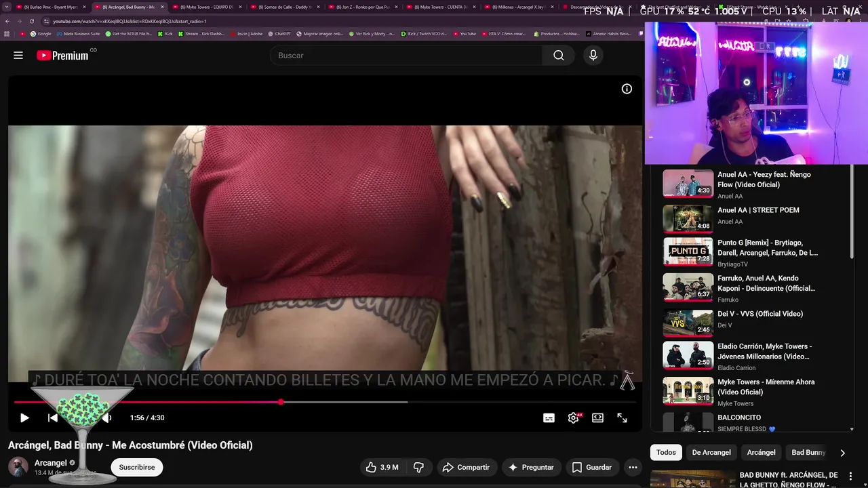This screenshot has width=868, height=488.
Task: Share video via Compartir button
Action: 466,467
